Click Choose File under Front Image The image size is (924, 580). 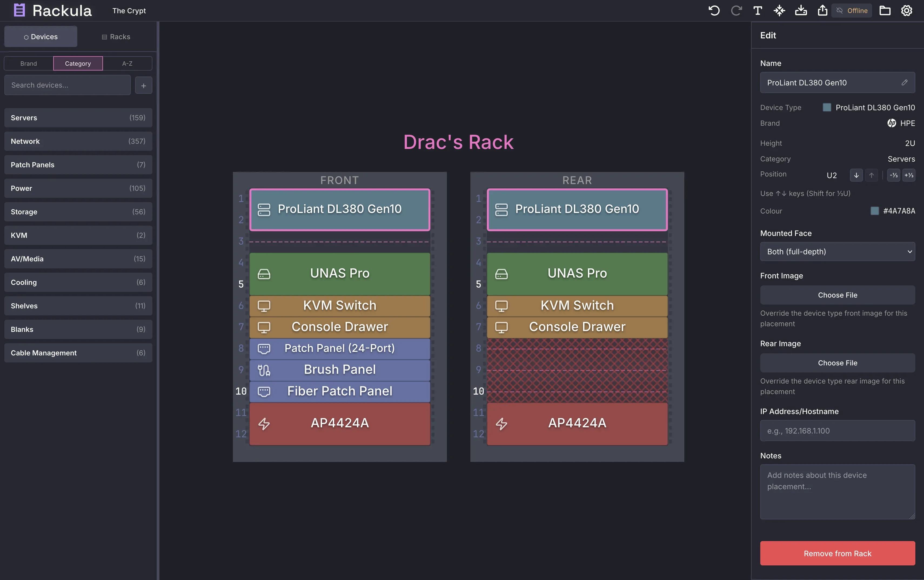[x=837, y=295]
